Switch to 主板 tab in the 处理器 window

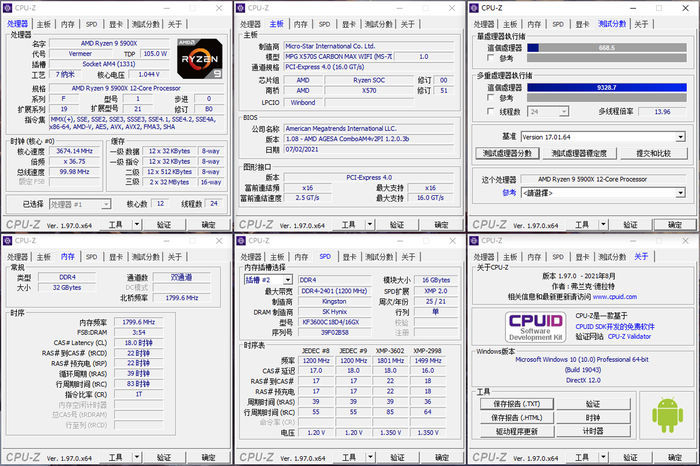[x=44, y=24]
